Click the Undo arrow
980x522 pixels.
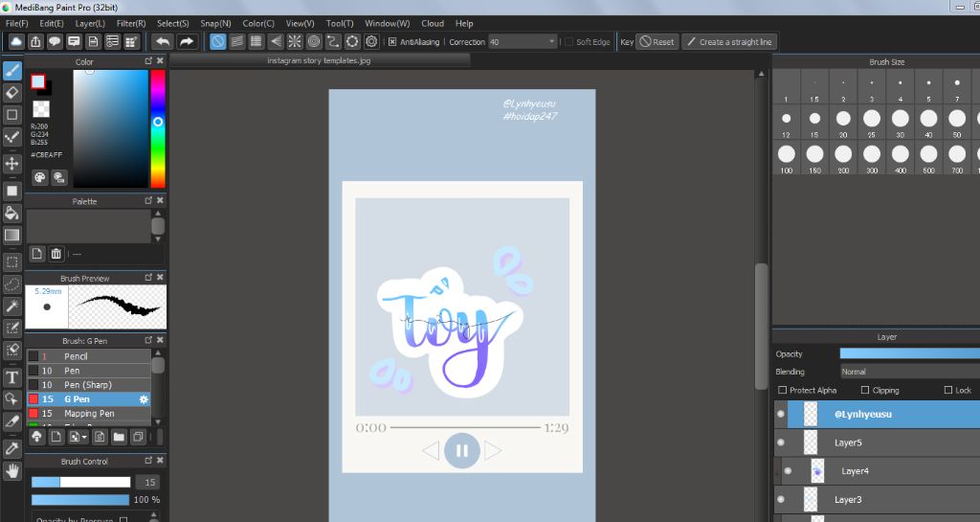[163, 42]
